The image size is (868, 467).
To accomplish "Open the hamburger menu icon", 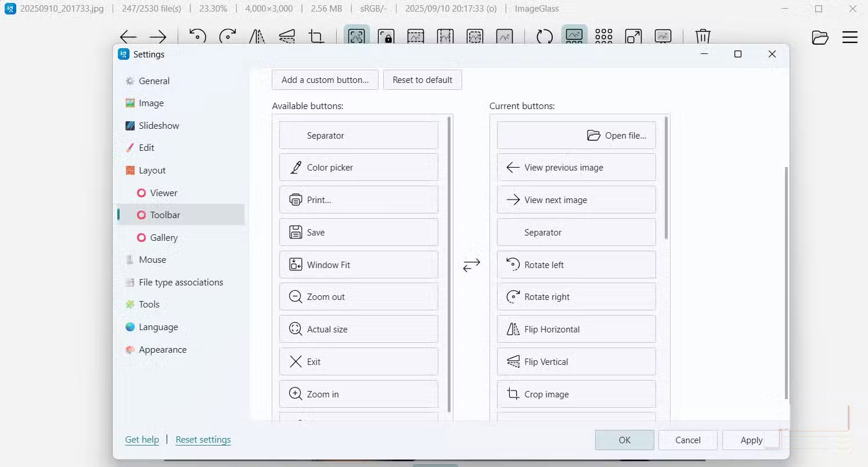I will point(849,37).
